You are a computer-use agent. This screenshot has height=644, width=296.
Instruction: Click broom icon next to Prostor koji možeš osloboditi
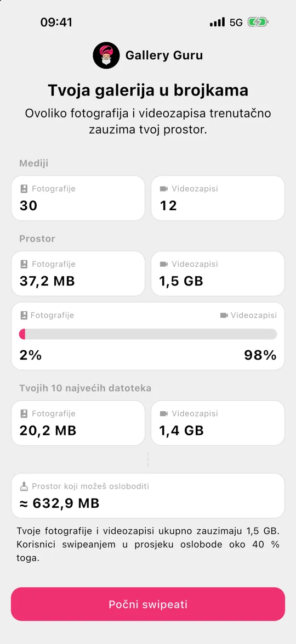[x=24, y=486]
